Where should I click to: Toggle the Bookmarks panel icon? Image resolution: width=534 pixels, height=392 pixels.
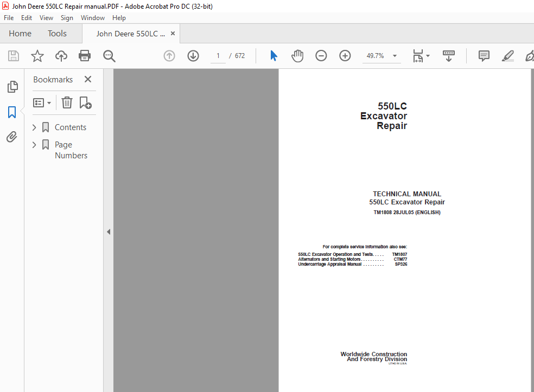[12, 112]
